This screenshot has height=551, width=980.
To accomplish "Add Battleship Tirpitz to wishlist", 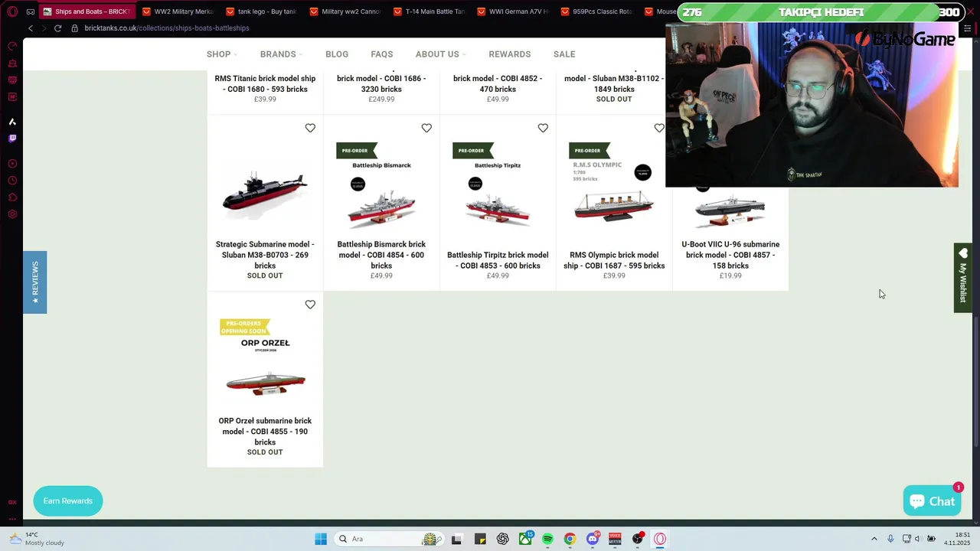I will click(543, 128).
